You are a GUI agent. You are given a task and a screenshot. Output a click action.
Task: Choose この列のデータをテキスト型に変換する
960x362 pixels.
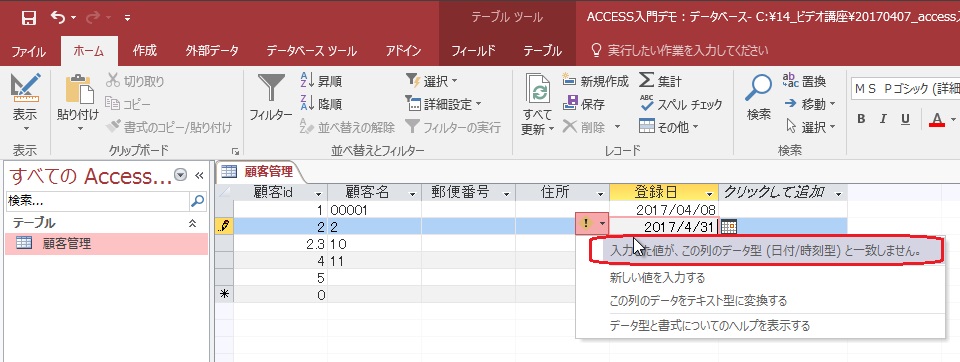click(x=699, y=301)
